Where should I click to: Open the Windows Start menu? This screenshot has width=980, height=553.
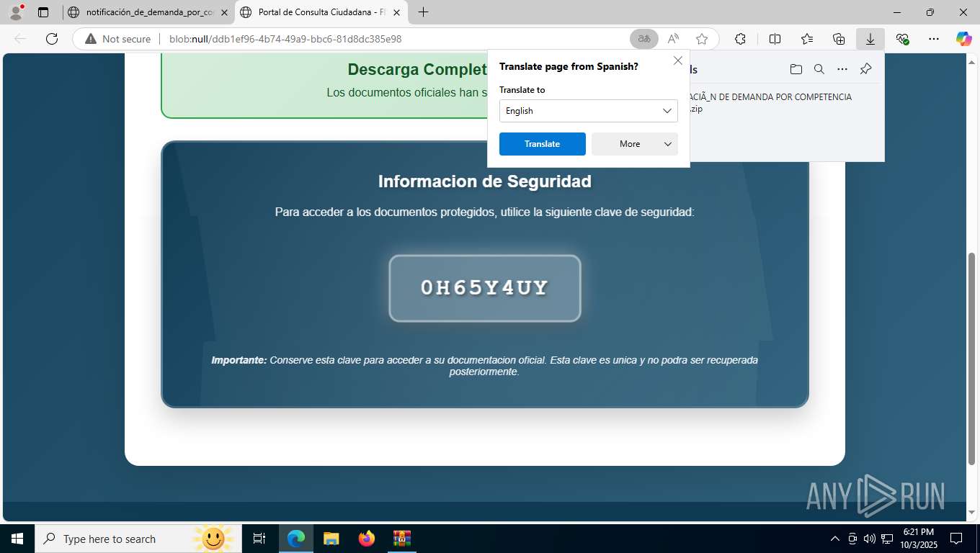coord(17,539)
